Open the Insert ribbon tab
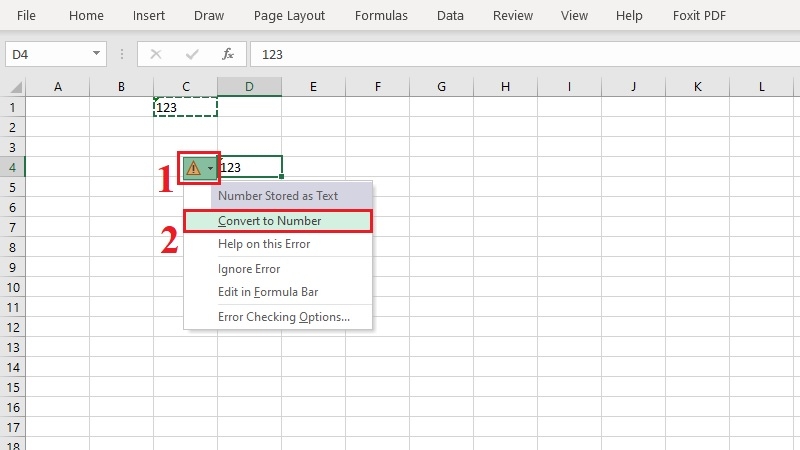 point(148,15)
